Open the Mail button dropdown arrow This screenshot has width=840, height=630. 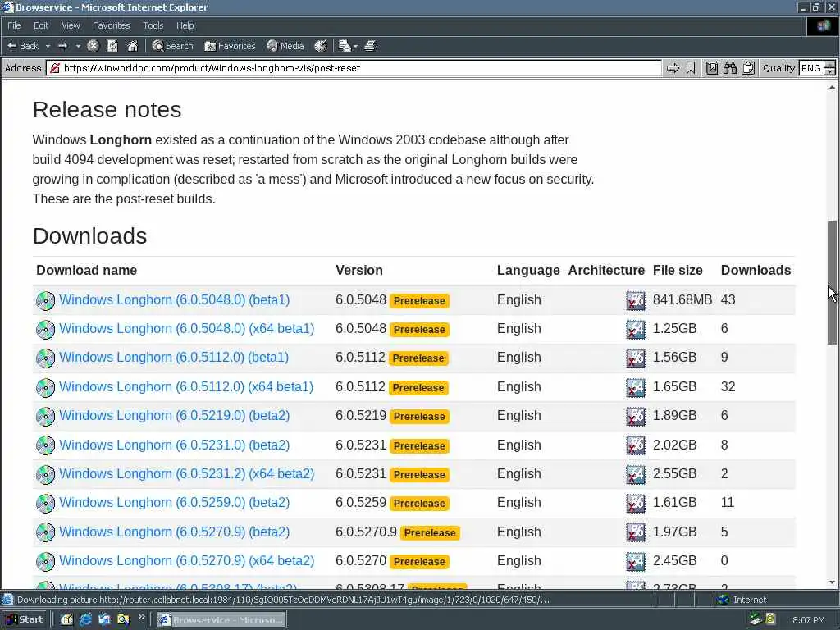click(x=355, y=46)
